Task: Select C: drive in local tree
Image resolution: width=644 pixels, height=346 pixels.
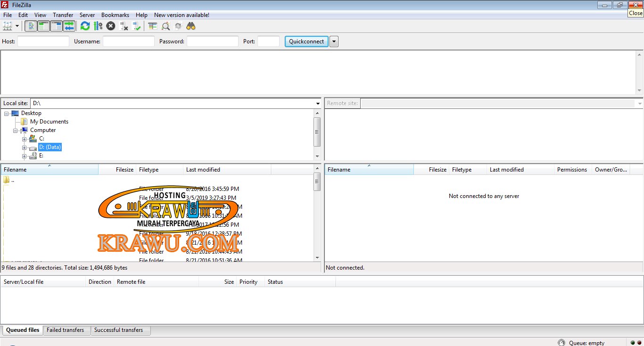Action: click(x=41, y=139)
